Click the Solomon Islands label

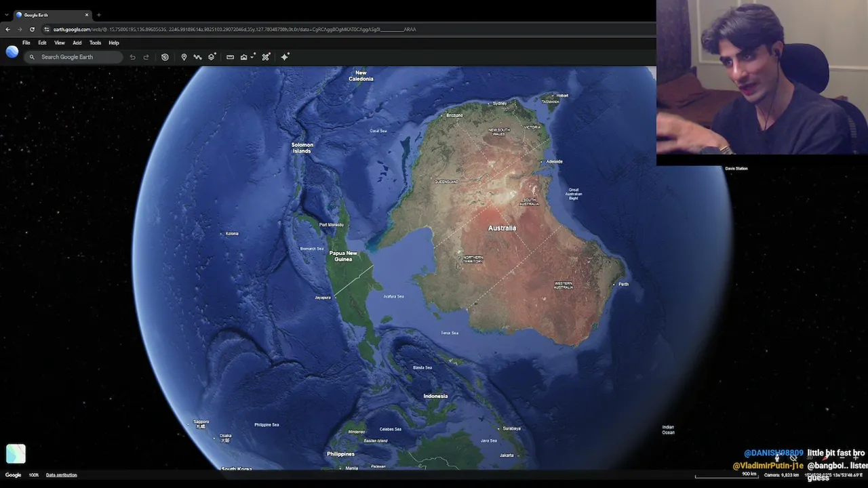point(302,148)
